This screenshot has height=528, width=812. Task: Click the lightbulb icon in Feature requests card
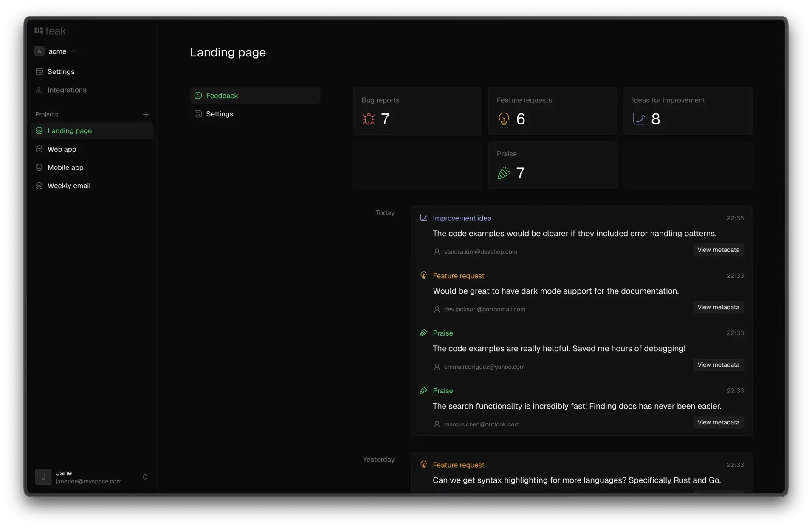point(504,119)
